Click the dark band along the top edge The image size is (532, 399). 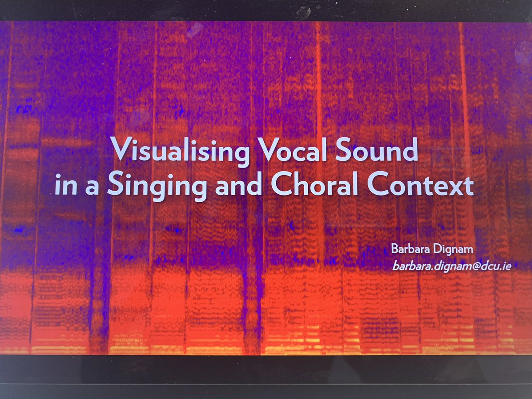(x=266, y=9)
